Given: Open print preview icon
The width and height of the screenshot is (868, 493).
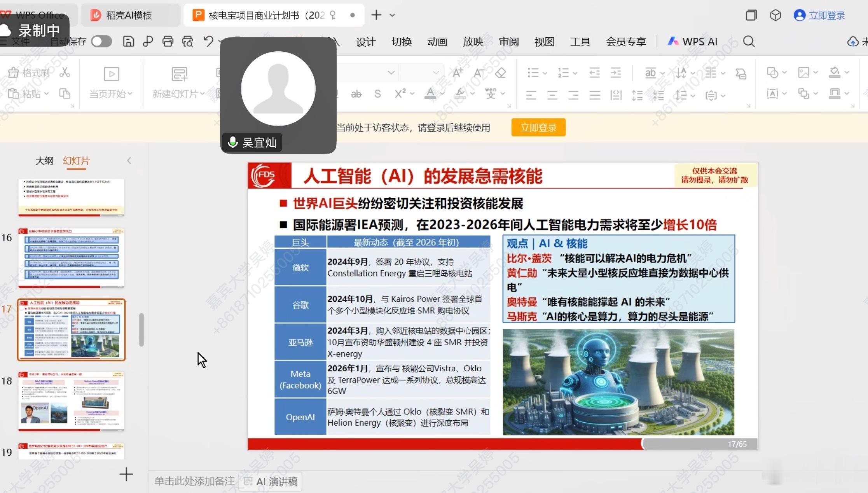Looking at the screenshot, I should pyautogui.click(x=187, y=41).
